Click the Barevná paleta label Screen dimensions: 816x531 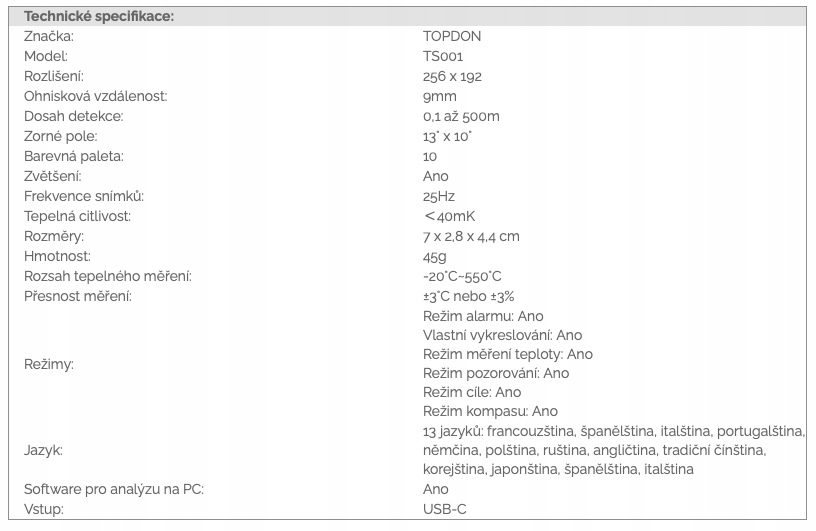pyautogui.click(x=74, y=156)
